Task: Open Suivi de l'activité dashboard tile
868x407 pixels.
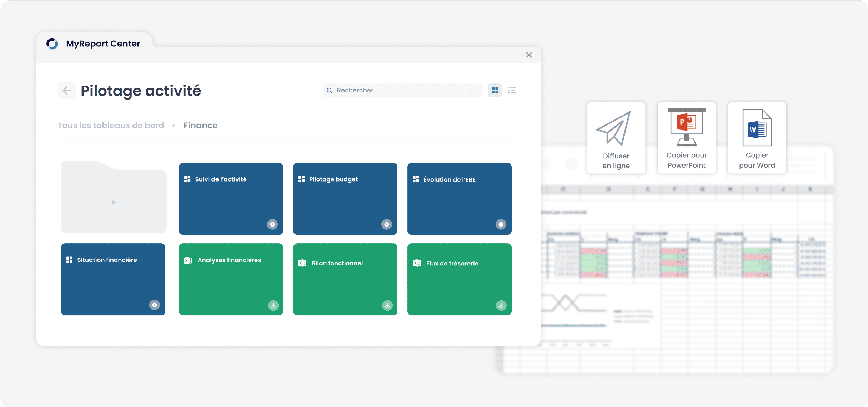Action: click(231, 199)
